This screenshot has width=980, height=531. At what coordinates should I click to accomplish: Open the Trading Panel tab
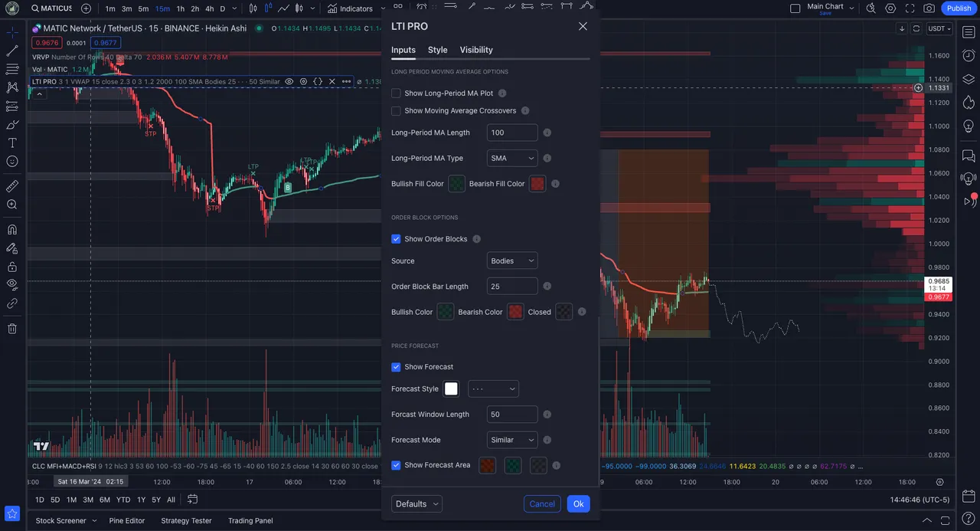[x=250, y=520]
